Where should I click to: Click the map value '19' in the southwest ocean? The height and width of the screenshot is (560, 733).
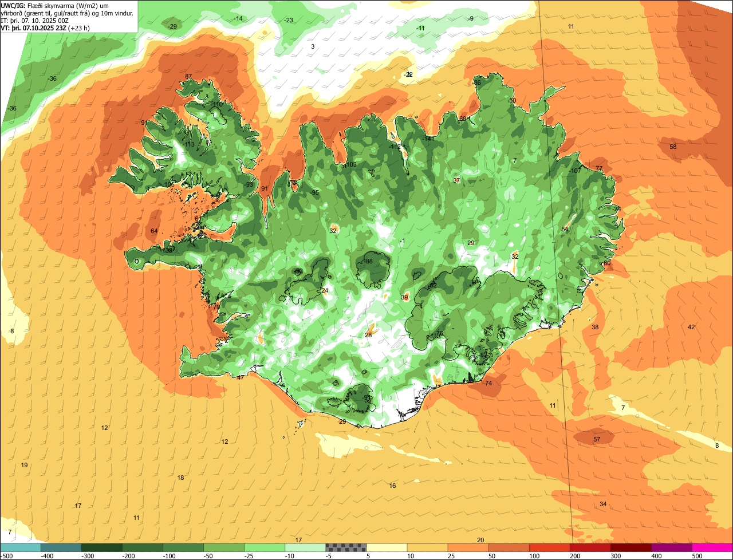pyautogui.click(x=24, y=465)
